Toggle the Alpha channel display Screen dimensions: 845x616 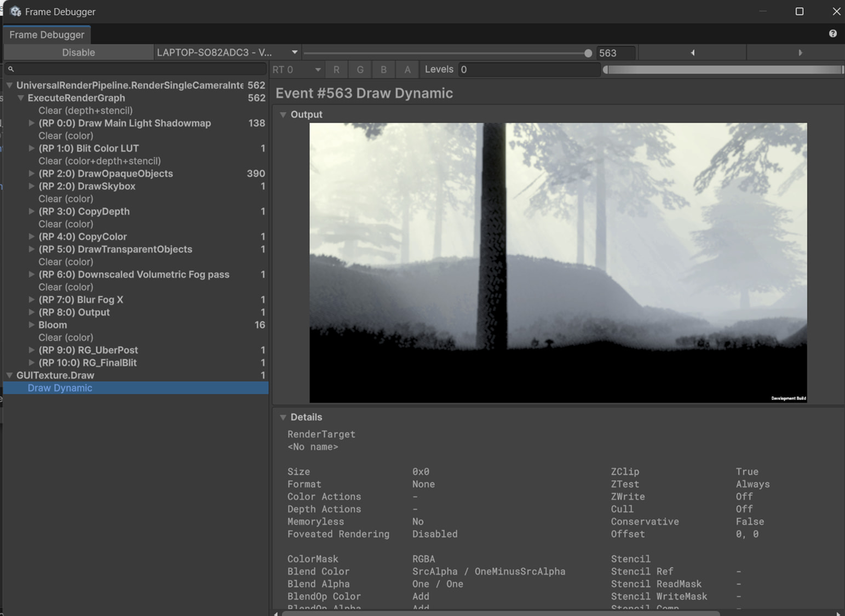click(x=407, y=69)
